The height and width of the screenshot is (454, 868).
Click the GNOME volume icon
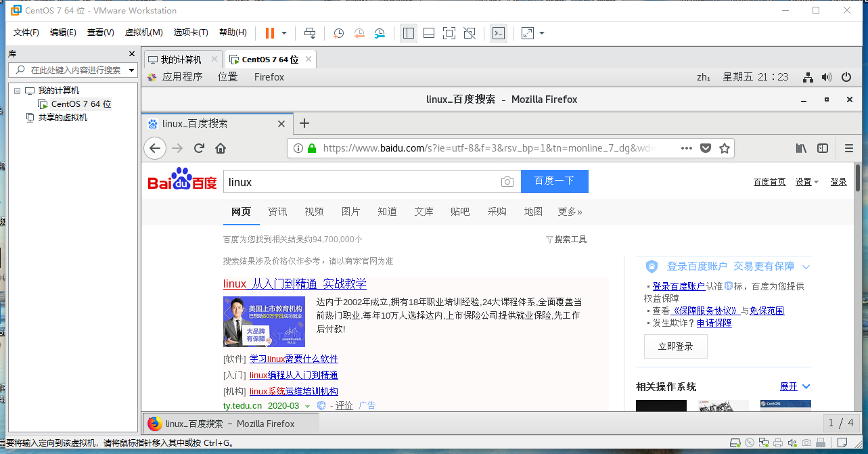(827, 77)
